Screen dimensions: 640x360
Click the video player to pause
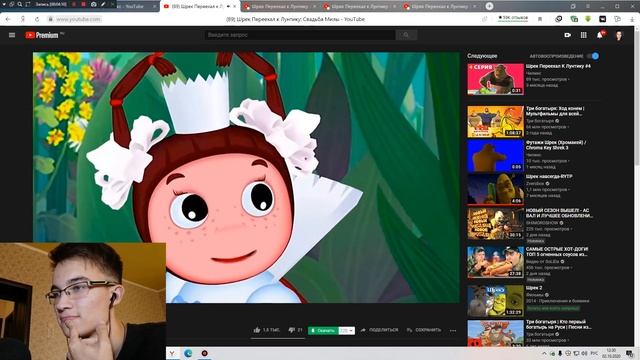tap(246, 177)
